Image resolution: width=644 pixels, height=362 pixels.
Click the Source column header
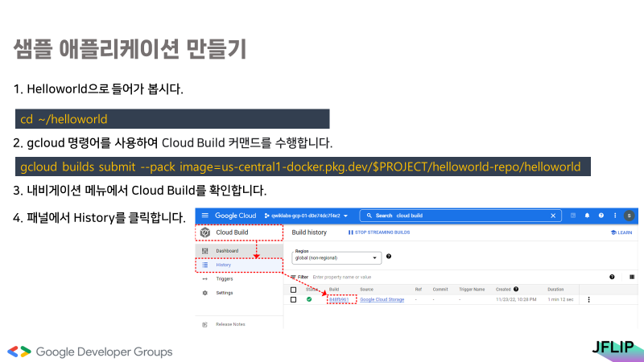pos(366,290)
